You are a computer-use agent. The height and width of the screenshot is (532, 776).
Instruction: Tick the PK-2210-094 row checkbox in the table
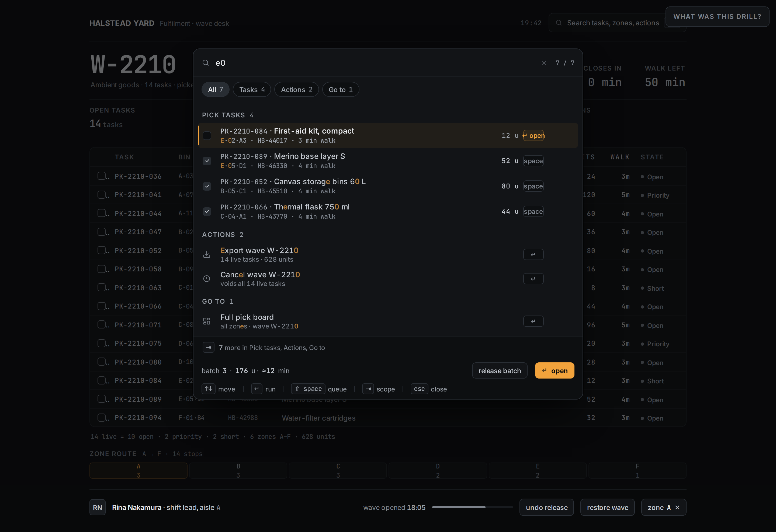tap(102, 418)
